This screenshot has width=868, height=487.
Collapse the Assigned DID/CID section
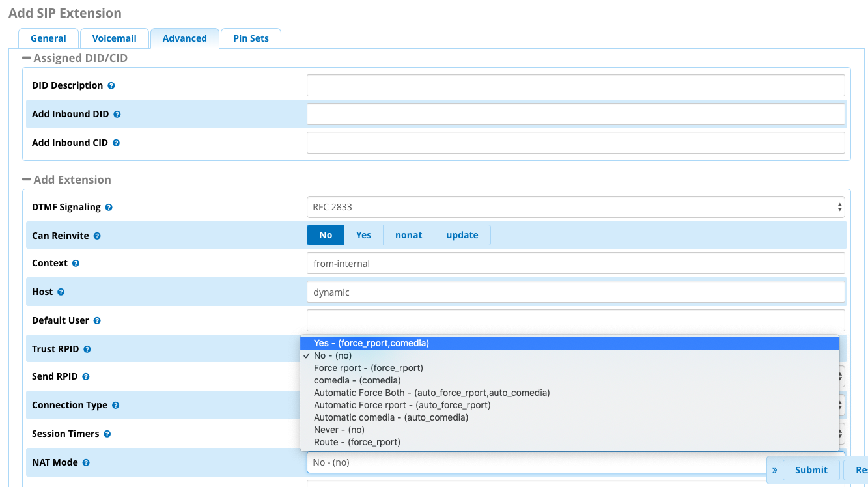26,57
